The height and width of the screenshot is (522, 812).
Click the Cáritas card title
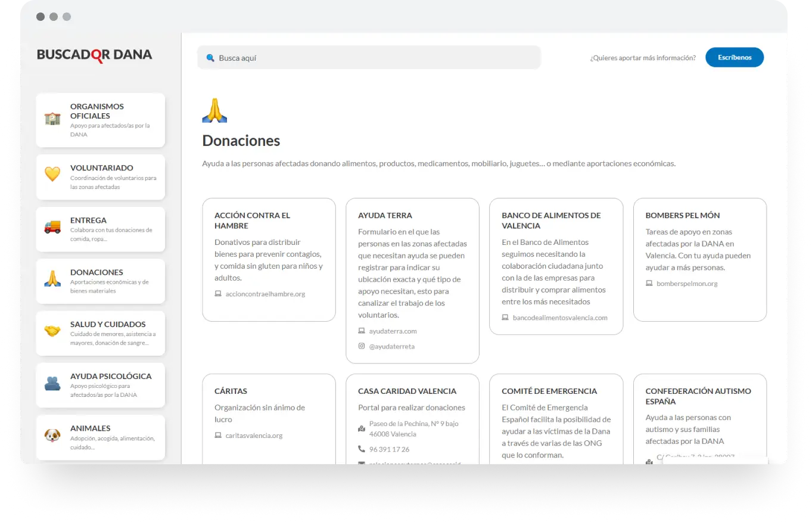pos(231,391)
